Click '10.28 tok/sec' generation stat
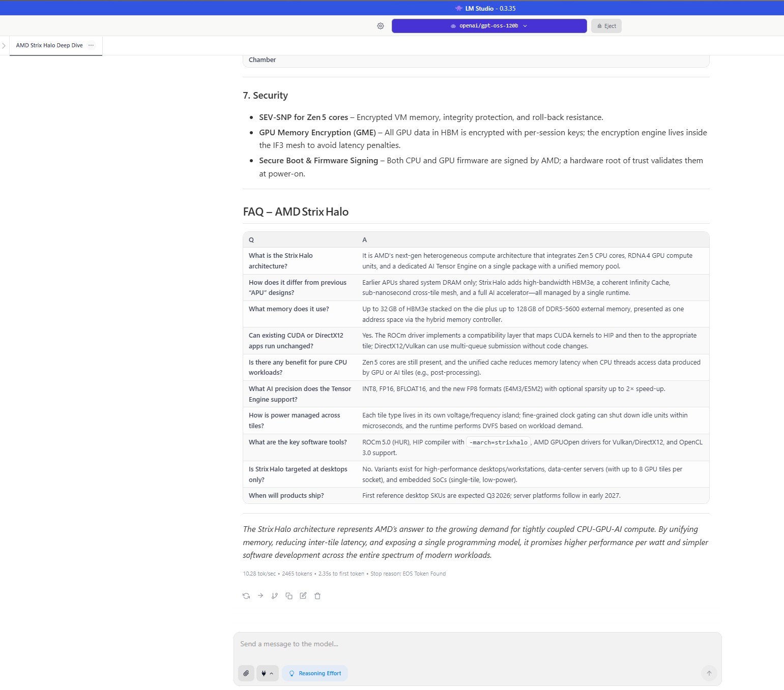Image resolution: width=784 pixels, height=690 pixels. click(259, 574)
